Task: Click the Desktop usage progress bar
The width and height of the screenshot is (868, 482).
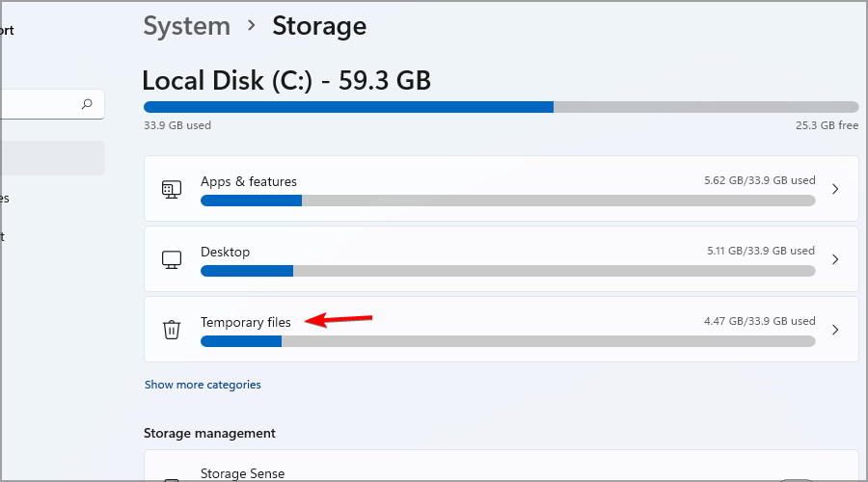Action: 507,271
